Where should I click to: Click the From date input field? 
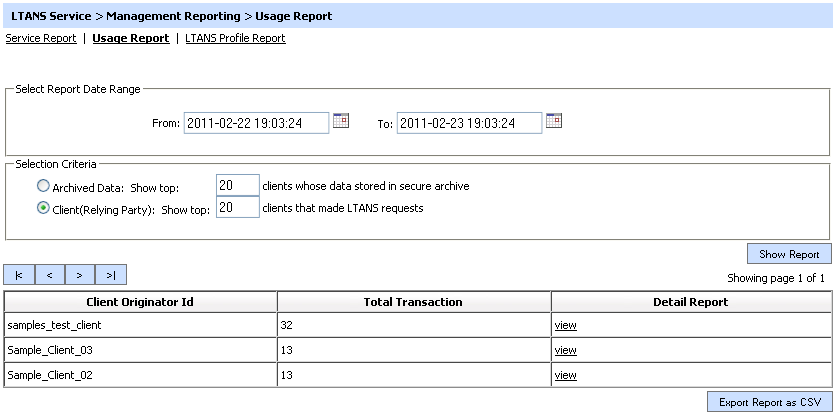pos(256,122)
